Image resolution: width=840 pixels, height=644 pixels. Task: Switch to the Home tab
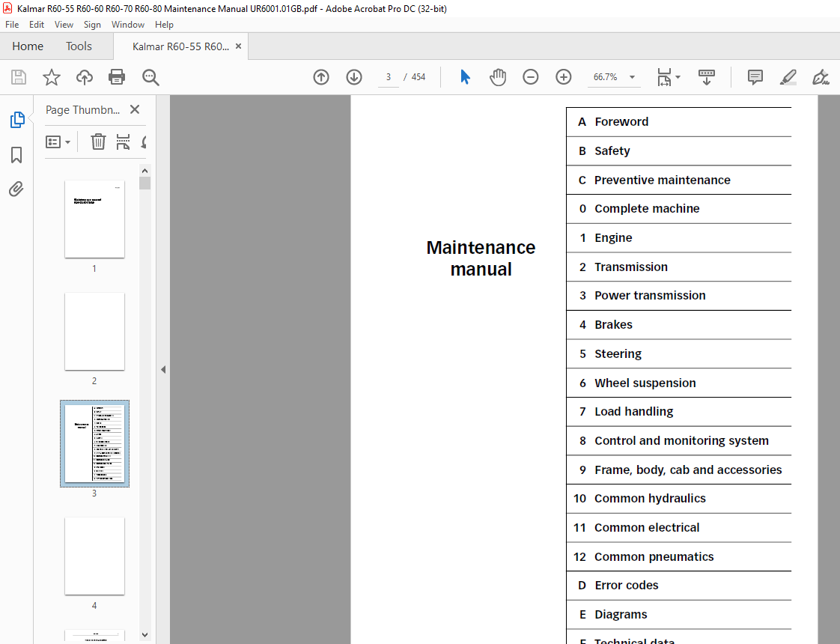click(28, 46)
